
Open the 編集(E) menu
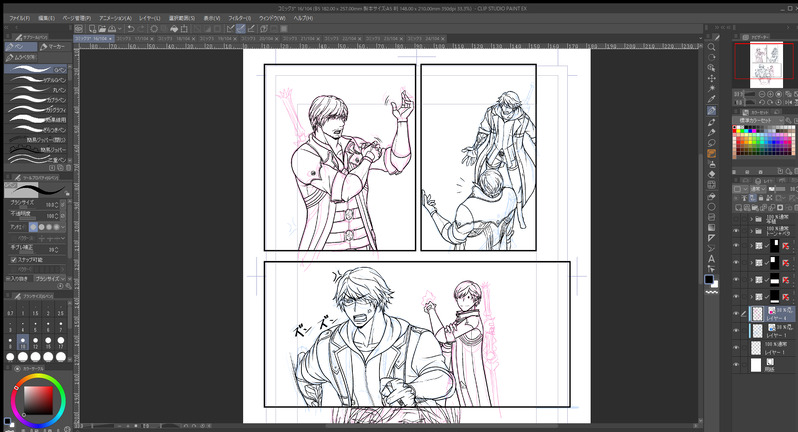click(46, 18)
